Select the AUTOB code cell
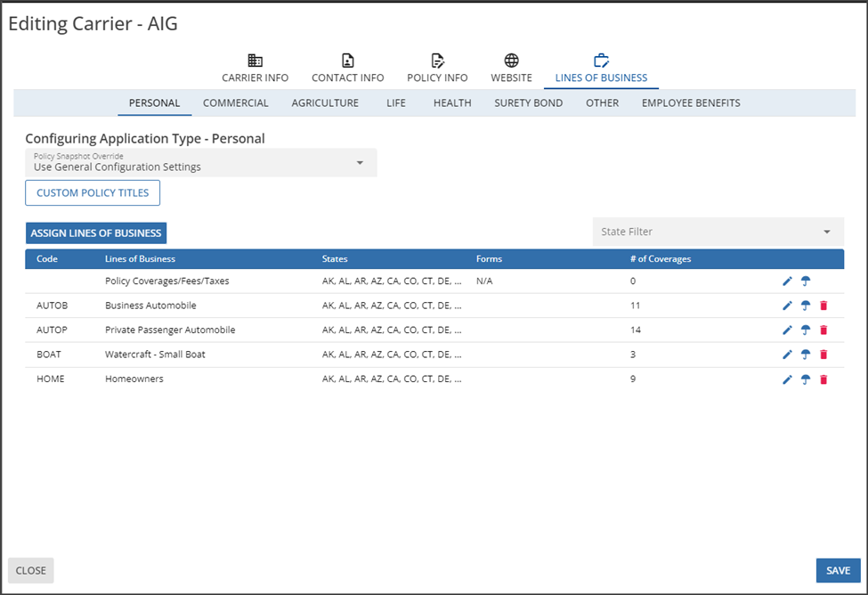 (52, 306)
